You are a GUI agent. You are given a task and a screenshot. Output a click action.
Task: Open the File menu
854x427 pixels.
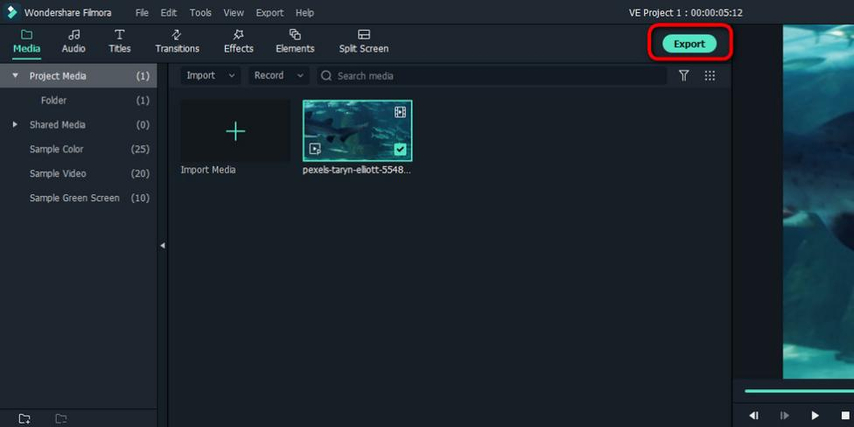(x=142, y=13)
